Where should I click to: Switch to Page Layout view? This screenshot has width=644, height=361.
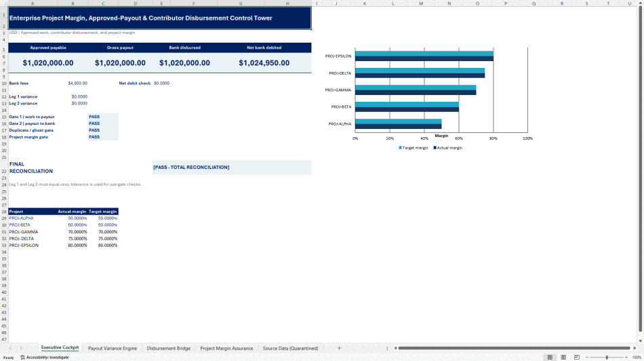click(x=563, y=358)
